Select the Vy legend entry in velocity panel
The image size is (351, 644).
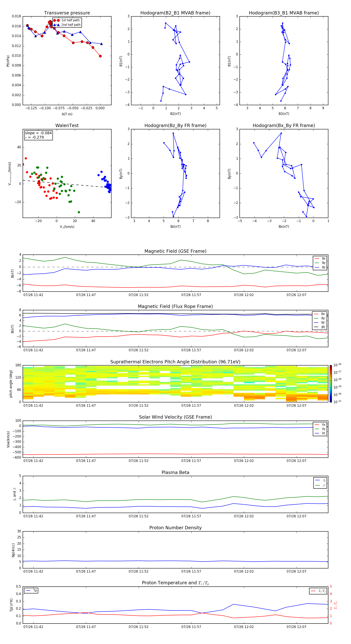(320, 429)
